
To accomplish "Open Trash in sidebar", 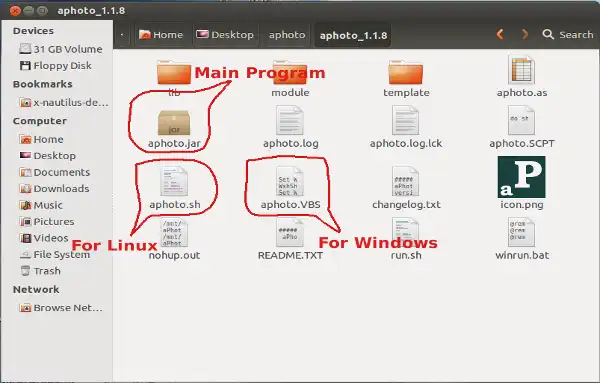I will (40, 271).
